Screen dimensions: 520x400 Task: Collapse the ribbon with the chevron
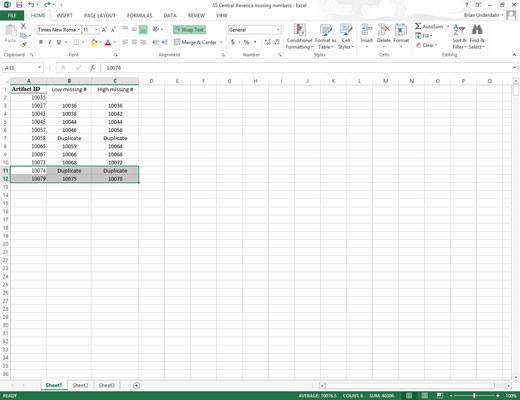click(x=514, y=55)
